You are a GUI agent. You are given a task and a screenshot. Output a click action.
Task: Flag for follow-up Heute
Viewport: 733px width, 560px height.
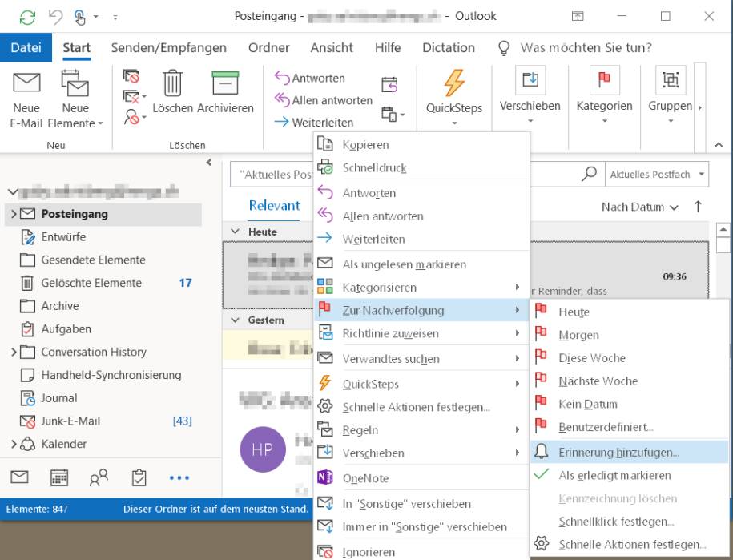629,312
